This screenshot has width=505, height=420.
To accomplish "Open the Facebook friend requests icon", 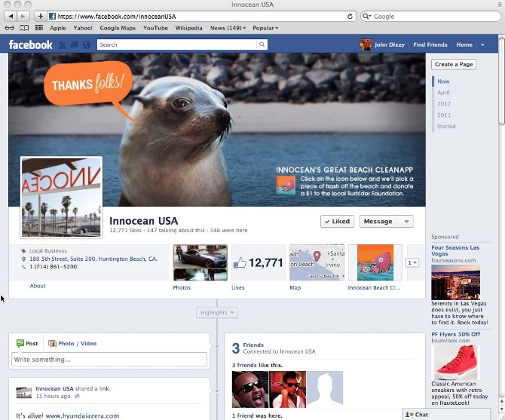I will click(x=62, y=45).
